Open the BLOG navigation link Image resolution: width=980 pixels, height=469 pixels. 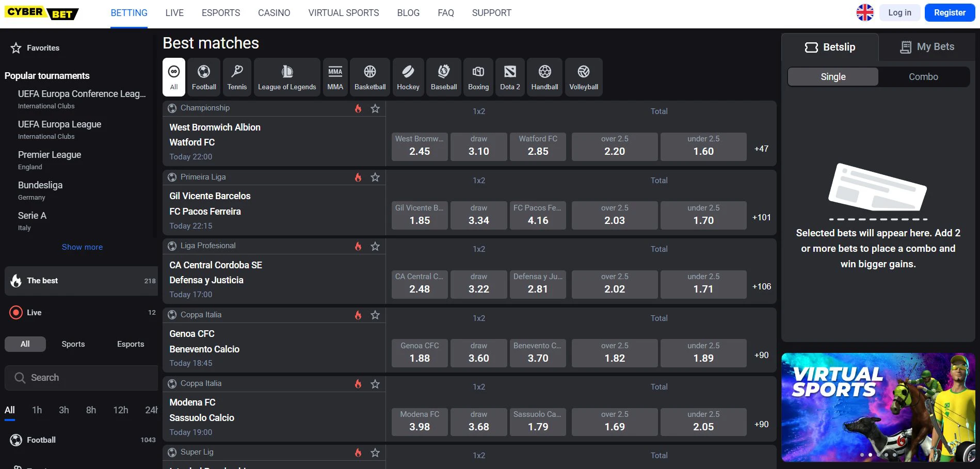tap(408, 13)
